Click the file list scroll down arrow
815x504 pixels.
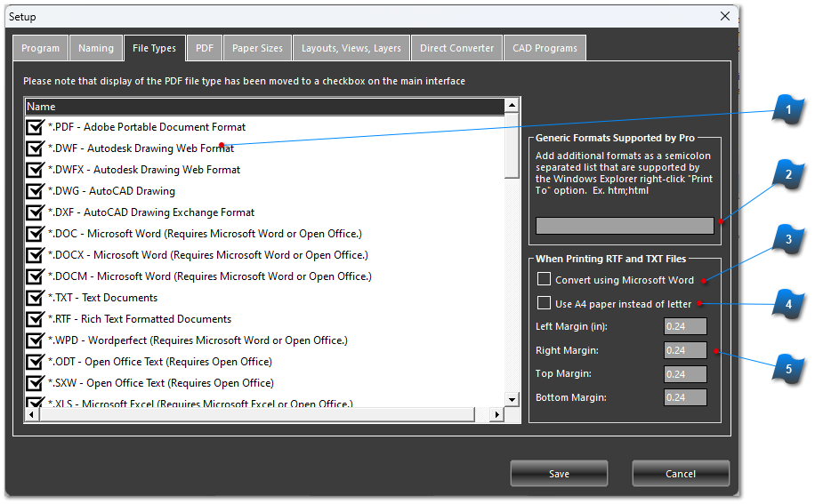click(512, 400)
